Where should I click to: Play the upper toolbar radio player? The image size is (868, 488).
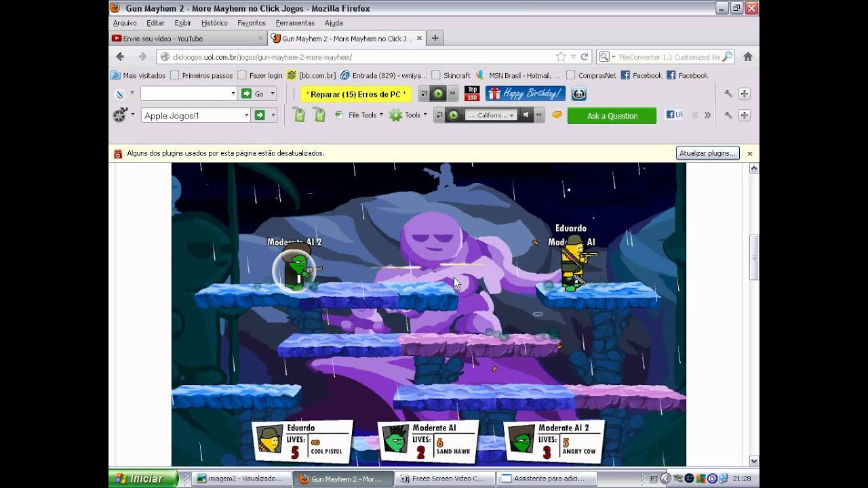pos(438,94)
